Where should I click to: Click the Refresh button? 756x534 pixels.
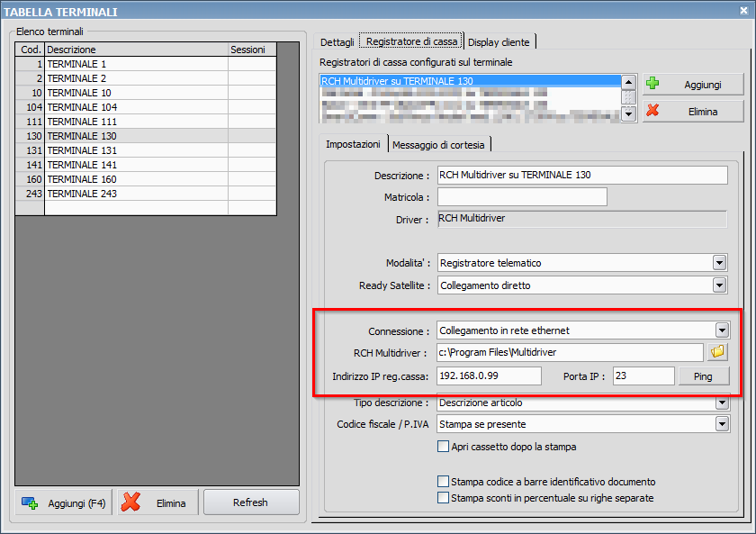pyautogui.click(x=251, y=502)
